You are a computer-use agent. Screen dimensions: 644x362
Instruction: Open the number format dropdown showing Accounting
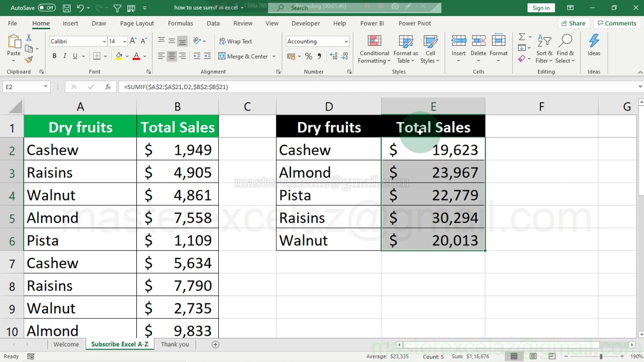pos(346,41)
